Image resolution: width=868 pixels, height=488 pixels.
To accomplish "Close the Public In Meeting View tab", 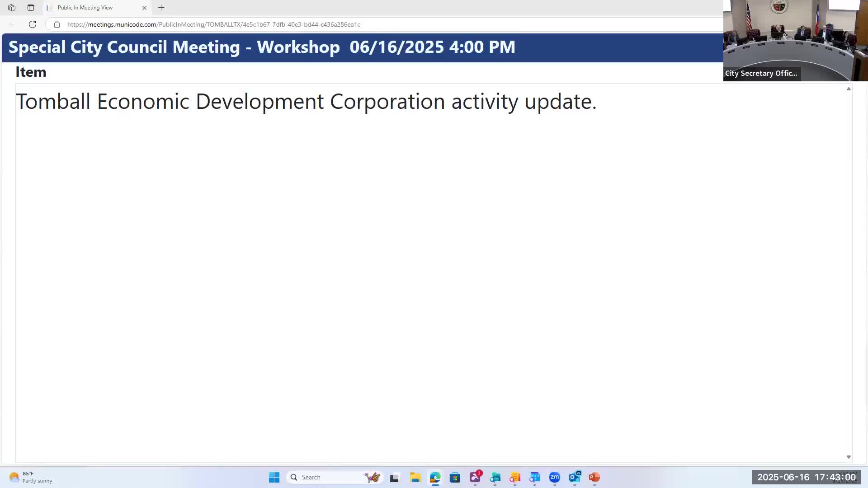I will pyautogui.click(x=145, y=8).
